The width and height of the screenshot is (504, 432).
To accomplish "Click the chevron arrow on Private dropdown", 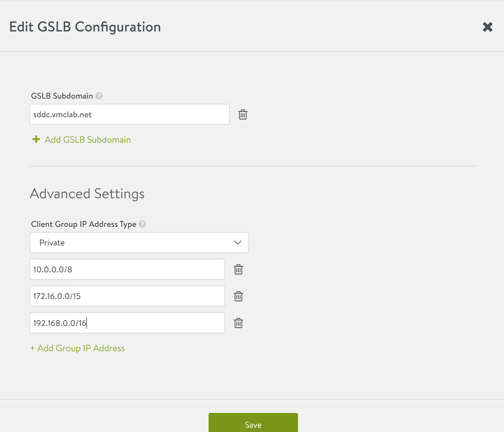I will [237, 243].
